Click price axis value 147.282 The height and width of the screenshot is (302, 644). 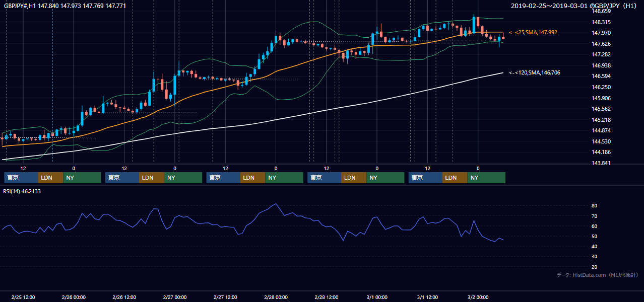click(x=602, y=54)
